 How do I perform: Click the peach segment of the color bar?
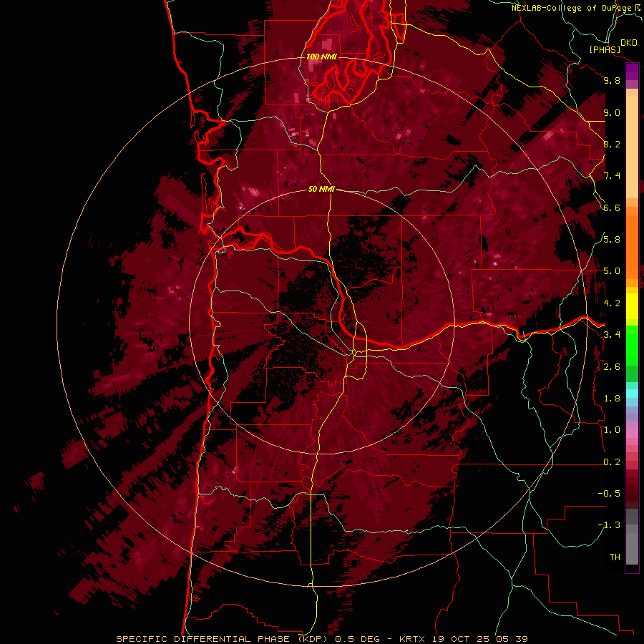tap(632, 144)
